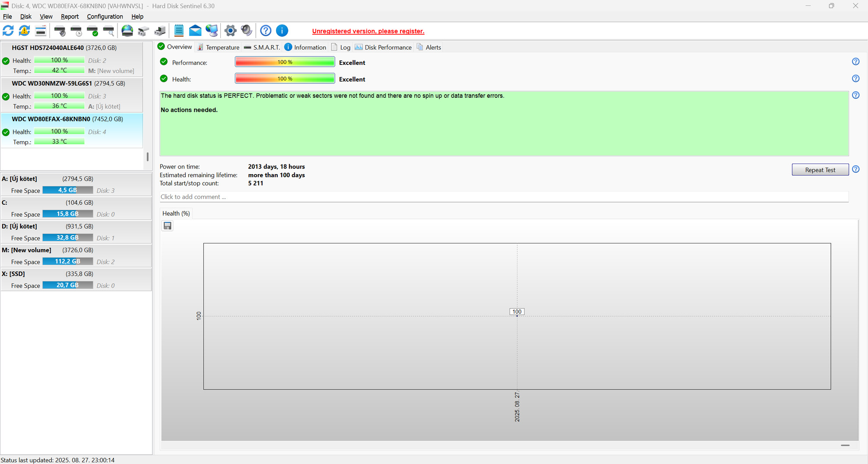Click the 'Unregistered version, please register.' link

(368, 31)
